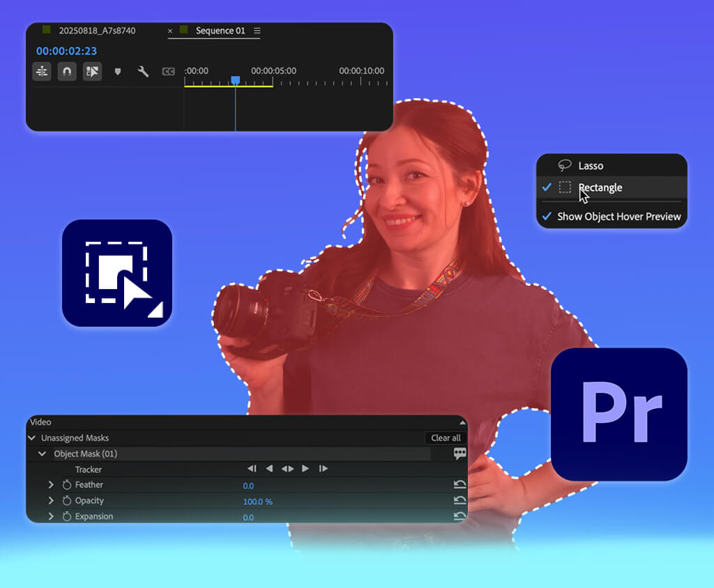Screen dimensions: 714x588
Task: Click the 00:00:02:23 timecode field
Action: point(66,51)
